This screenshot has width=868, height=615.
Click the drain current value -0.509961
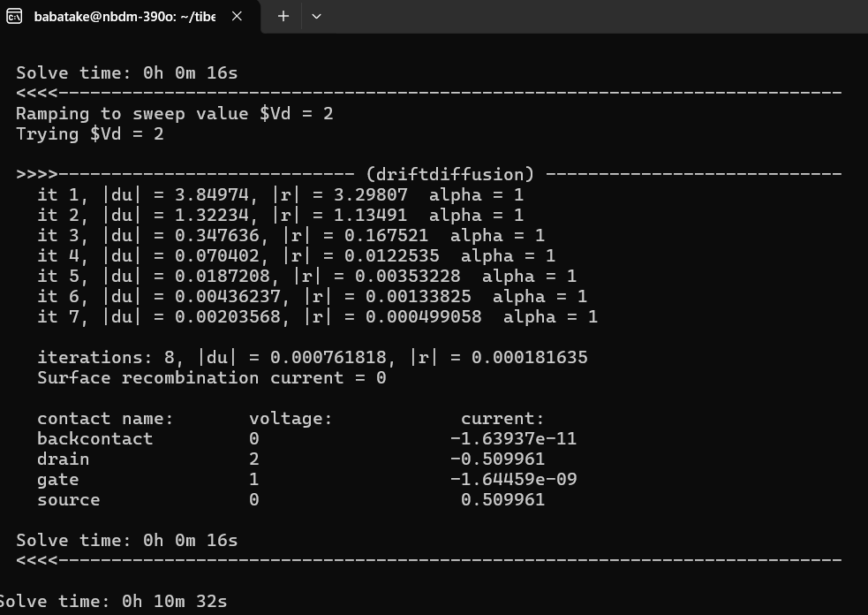[497, 459]
